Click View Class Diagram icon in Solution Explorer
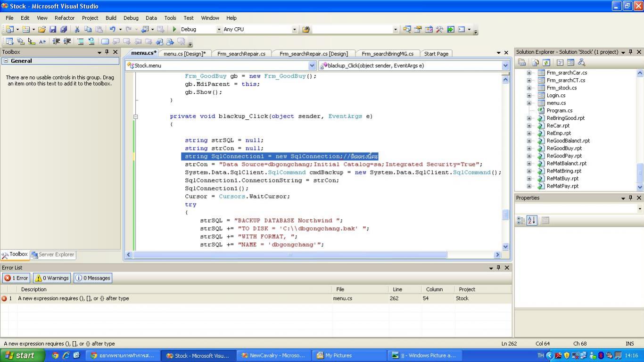 click(x=581, y=62)
